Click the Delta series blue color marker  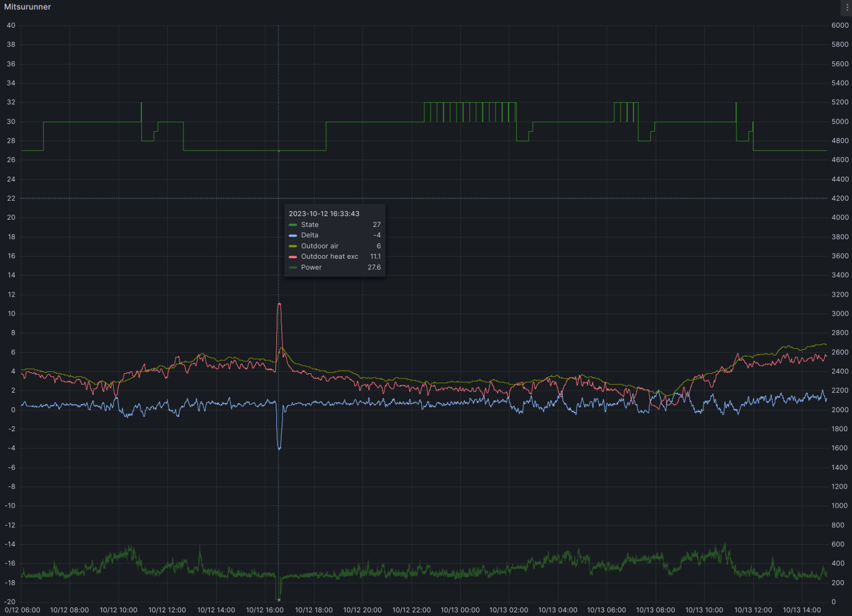coord(293,236)
